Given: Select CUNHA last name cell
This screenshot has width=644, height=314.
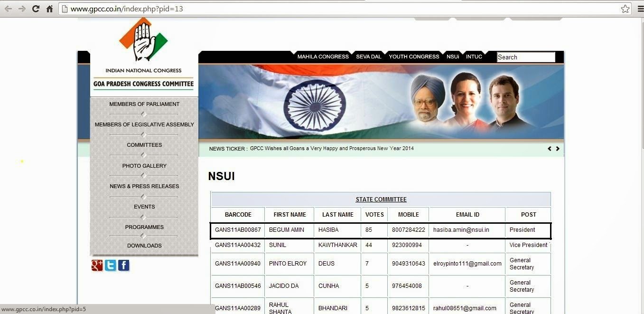Looking at the screenshot, I should (338, 286).
